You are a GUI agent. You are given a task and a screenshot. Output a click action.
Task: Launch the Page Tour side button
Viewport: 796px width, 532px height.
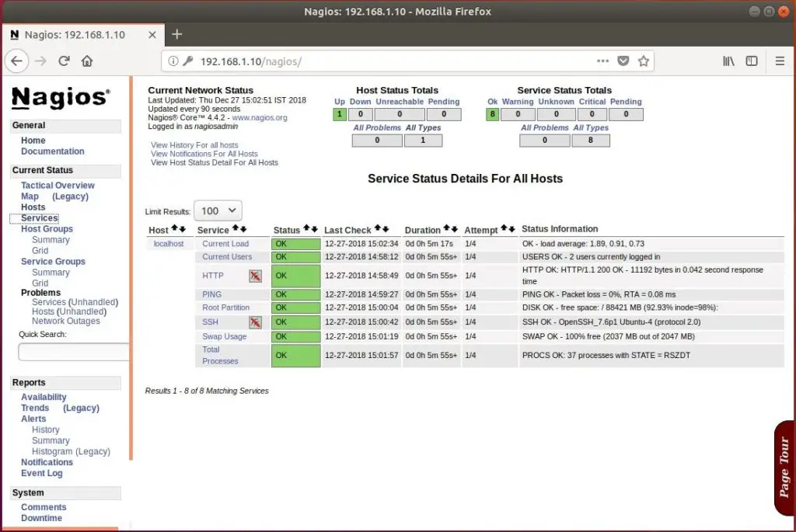point(784,468)
